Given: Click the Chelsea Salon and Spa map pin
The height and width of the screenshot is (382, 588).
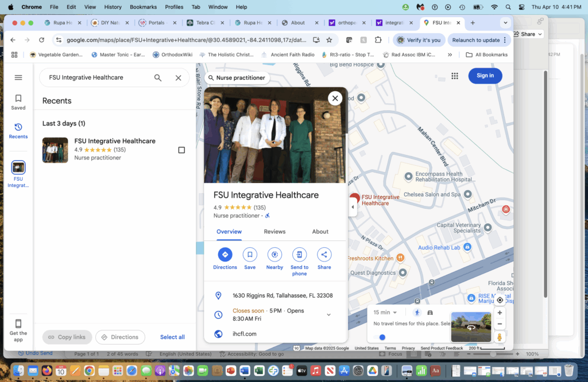Looking at the screenshot, I should [467, 194].
